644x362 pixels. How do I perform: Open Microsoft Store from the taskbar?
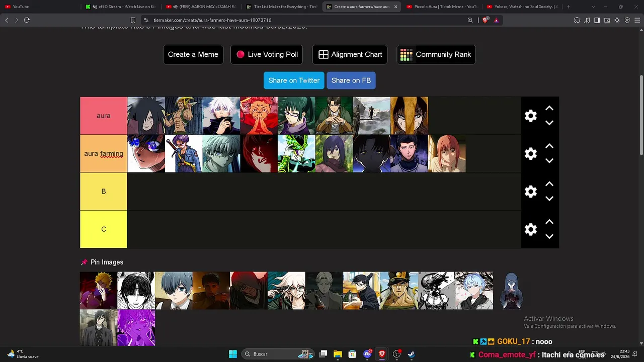pos(353,354)
